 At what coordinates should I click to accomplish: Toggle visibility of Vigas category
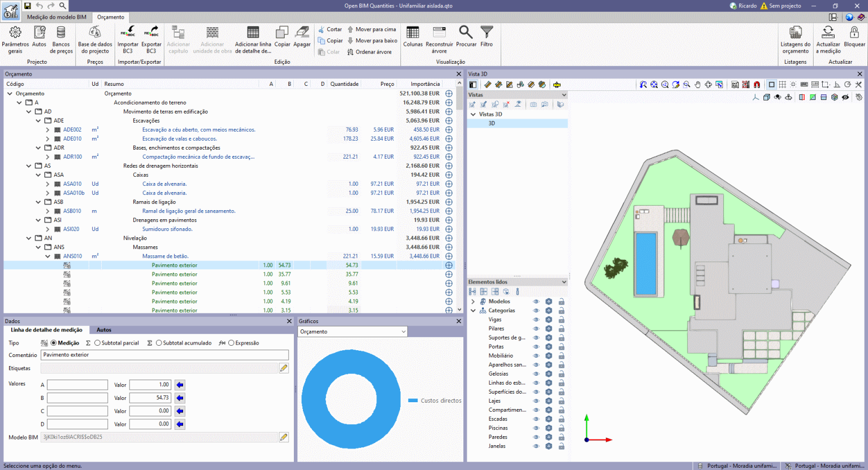click(536, 320)
